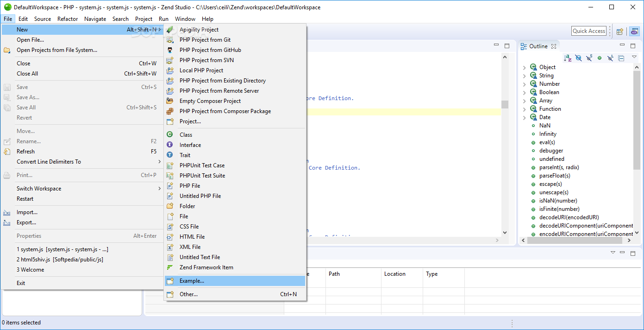Viewport: 644px width, 330px height.
Task: Open recent file 2 html5shiv.js
Action: (82, 260)
